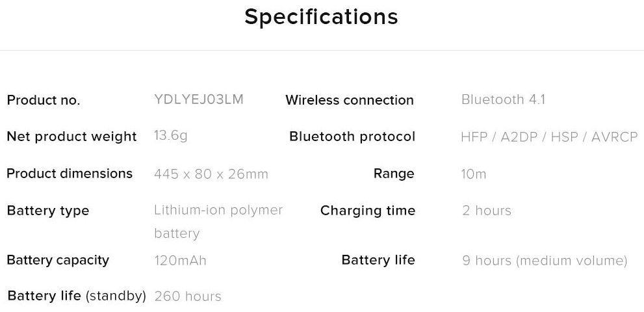The image size is (644, 312).
Task: Click the Battery capacity label
Action: coord(57,260)
